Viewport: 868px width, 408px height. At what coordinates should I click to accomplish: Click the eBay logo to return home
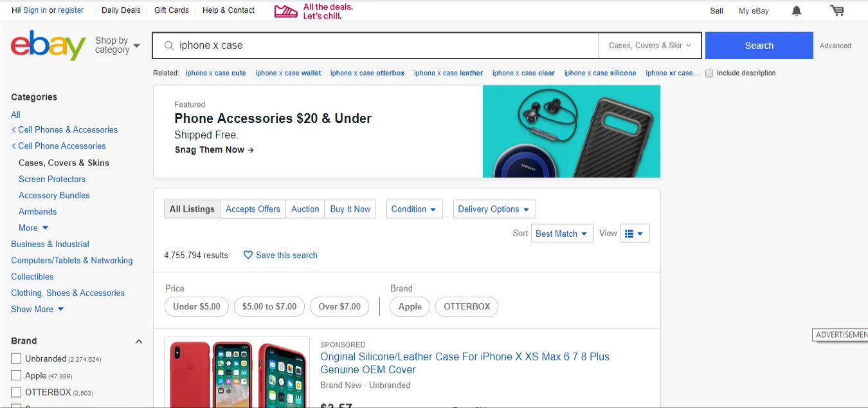tap(48, 45)
